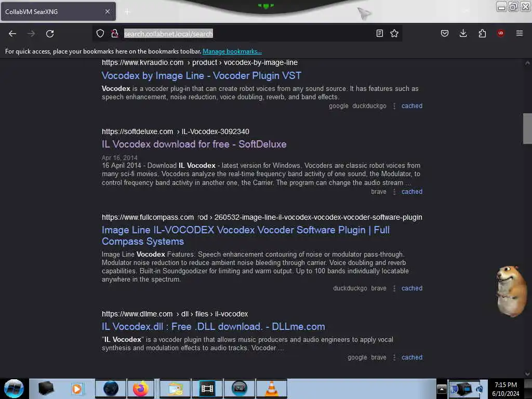Screen dimensions: 532x399
Task: Open cached link for Full Compass result
Action: point(412,288)
